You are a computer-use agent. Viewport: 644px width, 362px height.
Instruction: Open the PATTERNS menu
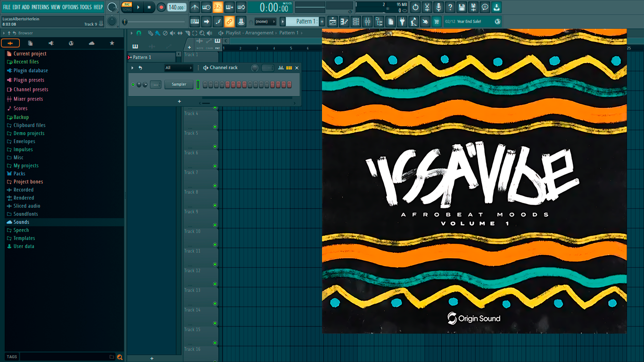pos(40,7)
